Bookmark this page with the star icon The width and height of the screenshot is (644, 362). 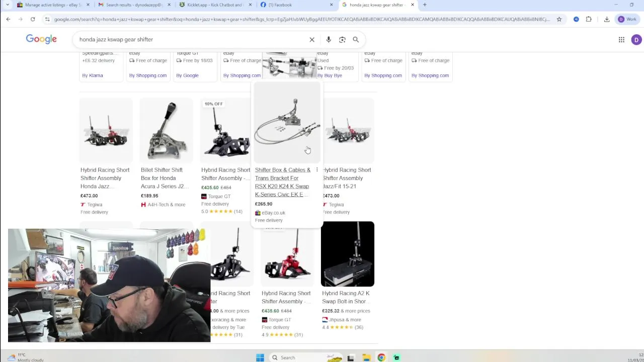pos(559,19)
